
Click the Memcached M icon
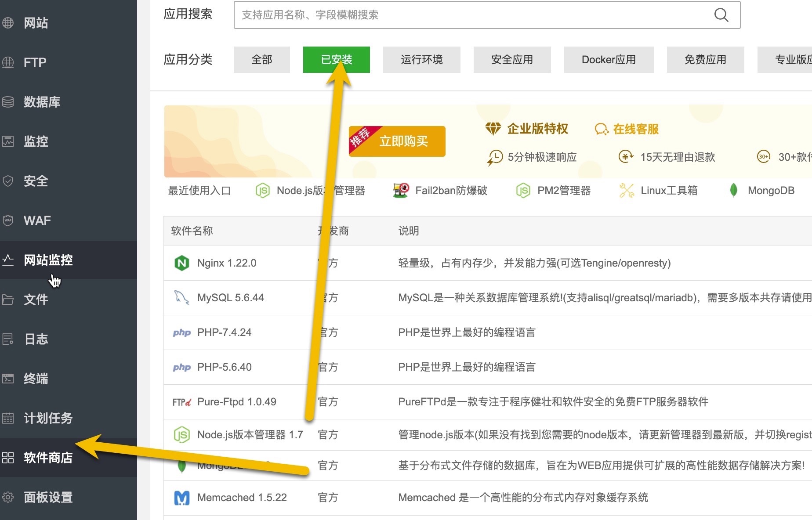coord(181,498)
